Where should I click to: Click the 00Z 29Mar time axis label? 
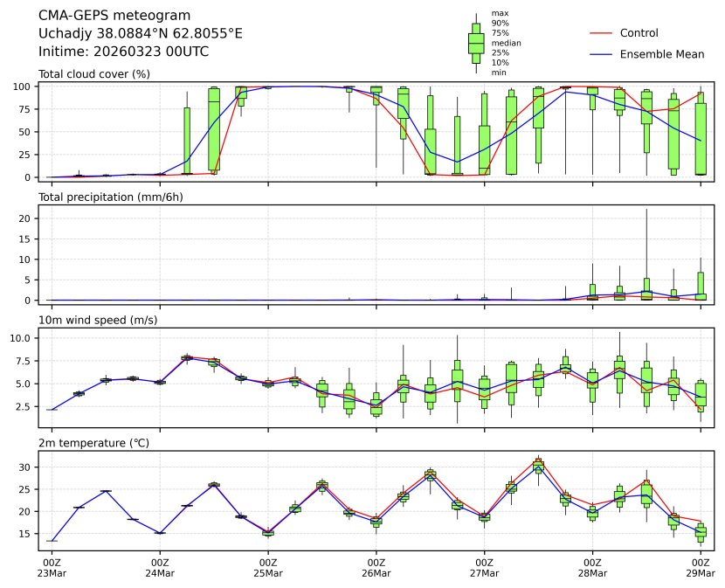(701, 567)
